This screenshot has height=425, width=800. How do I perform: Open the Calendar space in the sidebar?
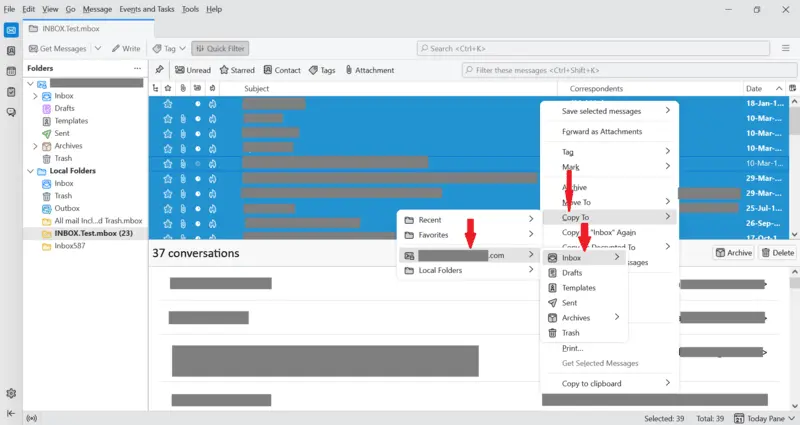(11, 71)
